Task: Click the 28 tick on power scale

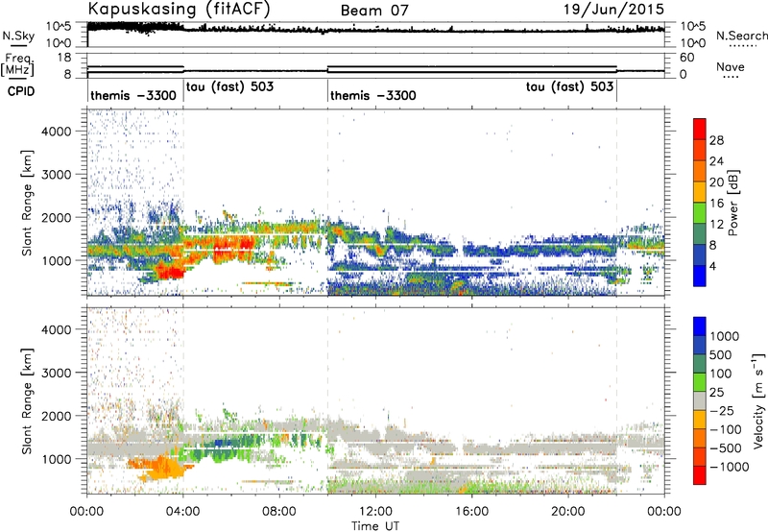Action: 716,140
